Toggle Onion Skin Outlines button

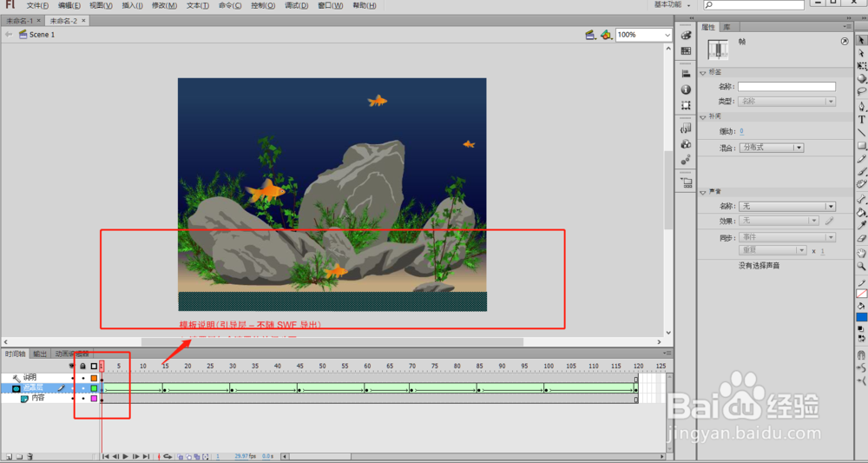188,457
